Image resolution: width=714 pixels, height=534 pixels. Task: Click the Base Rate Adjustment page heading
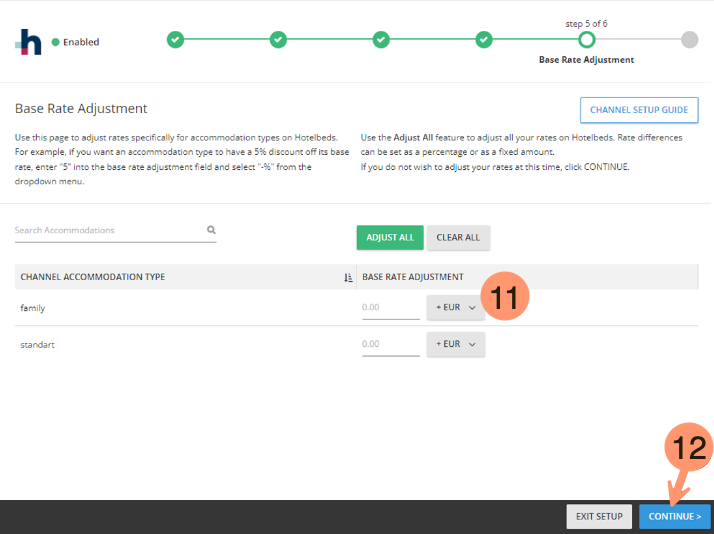(81, 108)
